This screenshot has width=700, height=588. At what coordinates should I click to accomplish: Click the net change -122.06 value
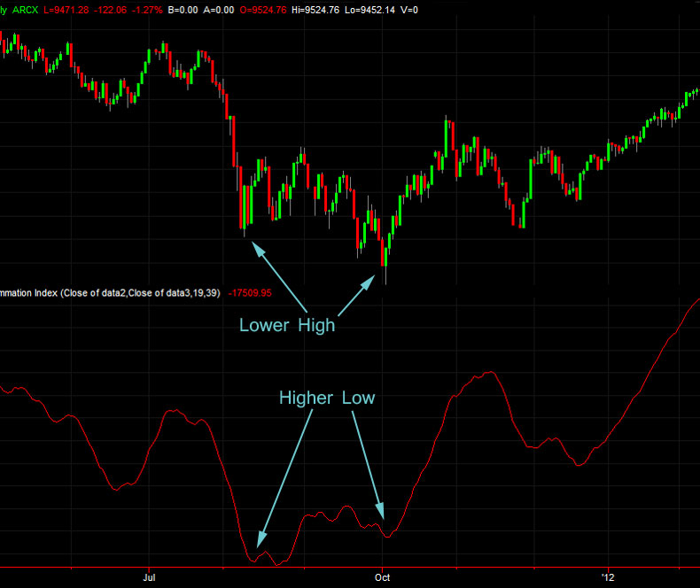pos(110,10)
